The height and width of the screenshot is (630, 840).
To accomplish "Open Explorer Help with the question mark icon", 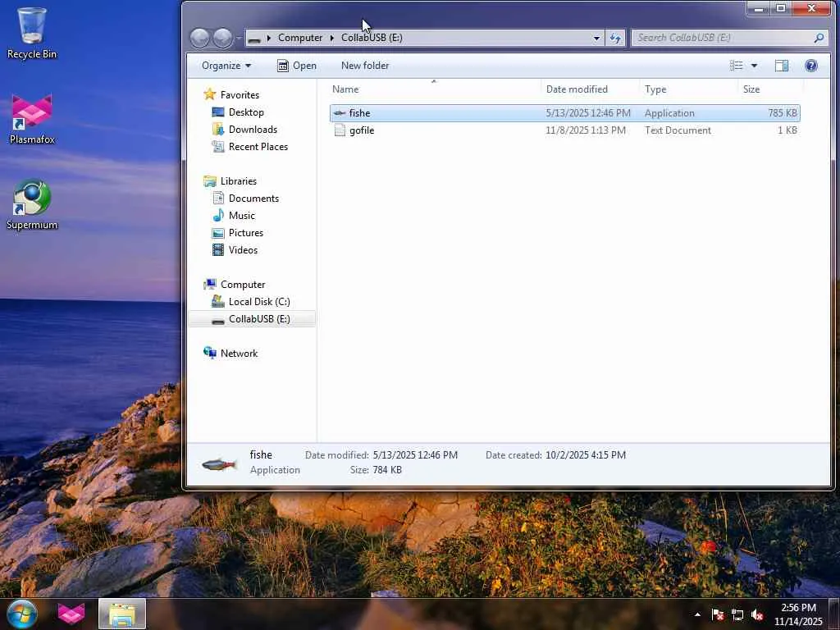I will pos(811,66).
